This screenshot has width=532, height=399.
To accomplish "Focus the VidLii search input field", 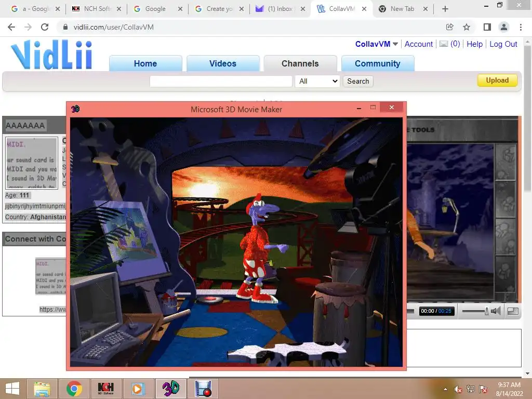I will tap(221, 81).
